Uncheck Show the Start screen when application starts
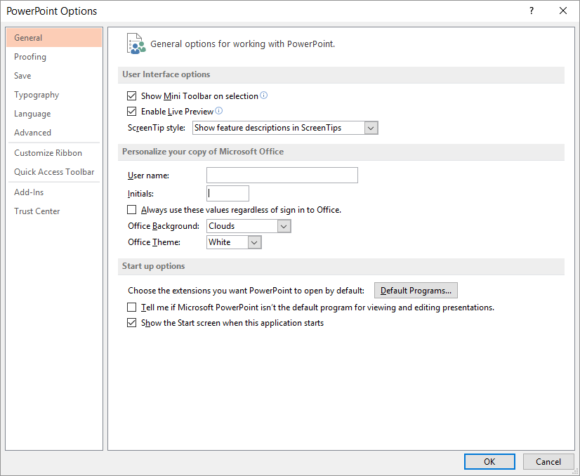Viewport: 580px width, 476px height. [131, 323]
